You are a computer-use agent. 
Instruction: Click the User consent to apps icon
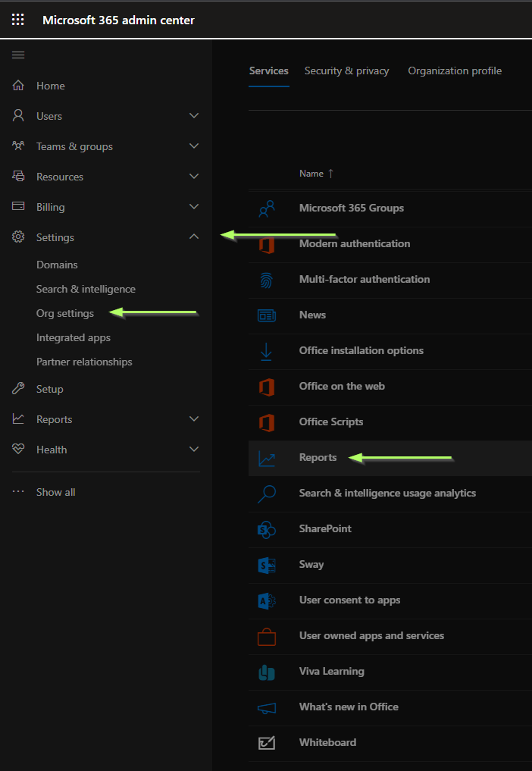pos(267,601)
